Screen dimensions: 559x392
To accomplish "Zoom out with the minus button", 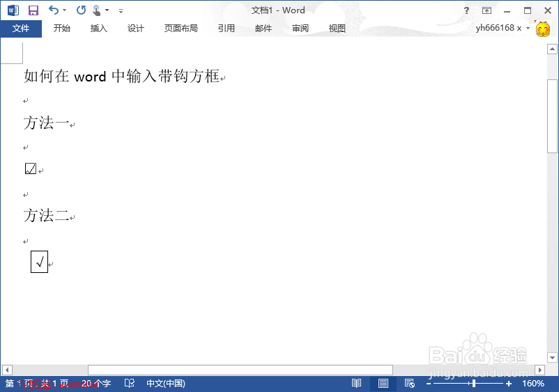I will pos(429,384).
